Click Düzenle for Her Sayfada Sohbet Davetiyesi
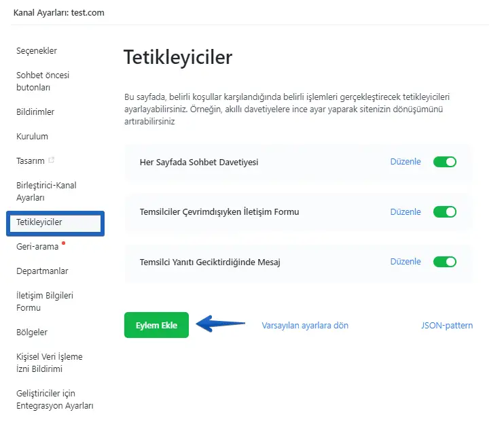Viewport: 504px width, 427px height. (x=406, y=162)
